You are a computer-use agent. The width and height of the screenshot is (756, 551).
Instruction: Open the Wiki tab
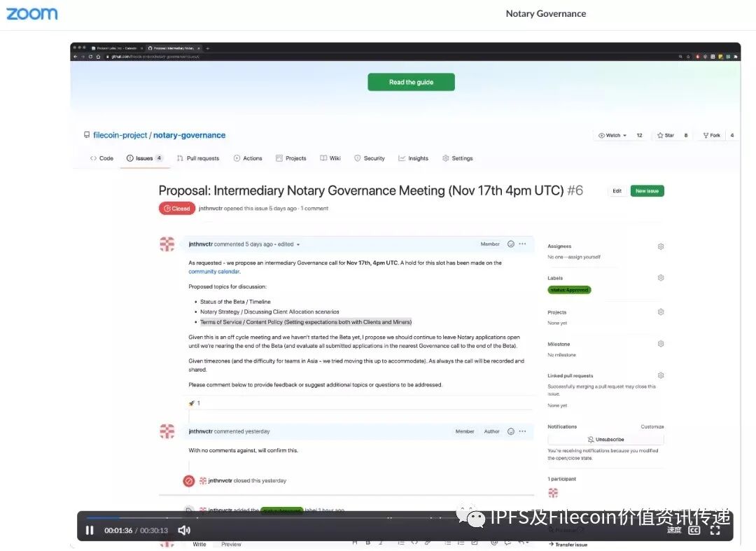click(x=330, y=158)
